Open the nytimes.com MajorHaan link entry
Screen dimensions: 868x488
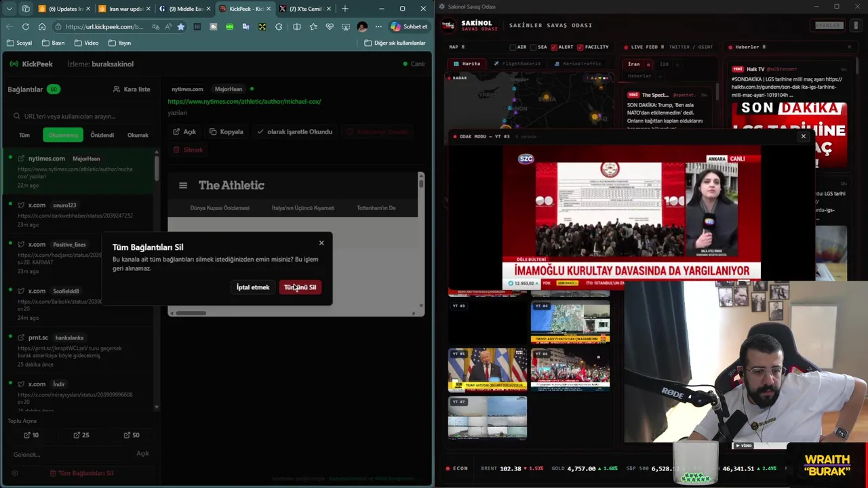pos(78,171)
